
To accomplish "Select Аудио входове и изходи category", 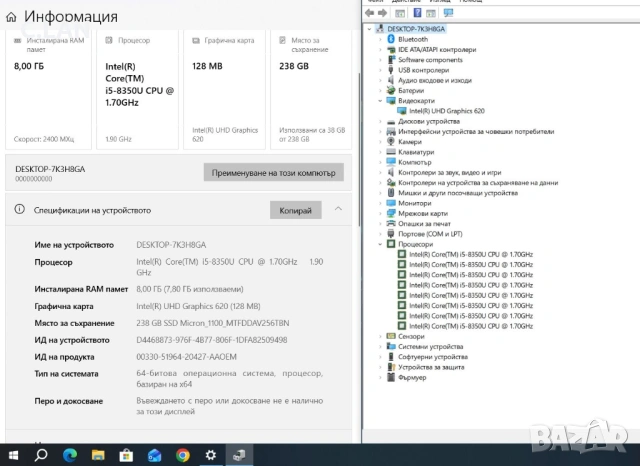I will [435, 80].
